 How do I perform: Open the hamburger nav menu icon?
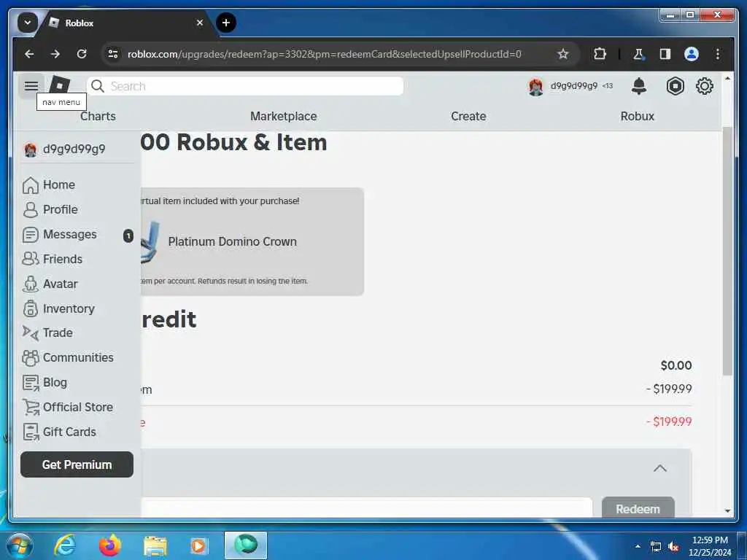click(31, 86)
